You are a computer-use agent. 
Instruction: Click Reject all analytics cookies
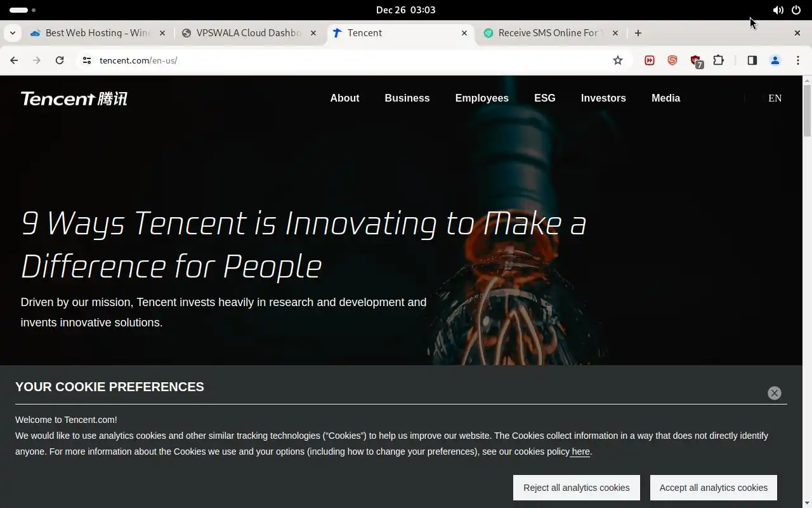click(x=577, y=488)
